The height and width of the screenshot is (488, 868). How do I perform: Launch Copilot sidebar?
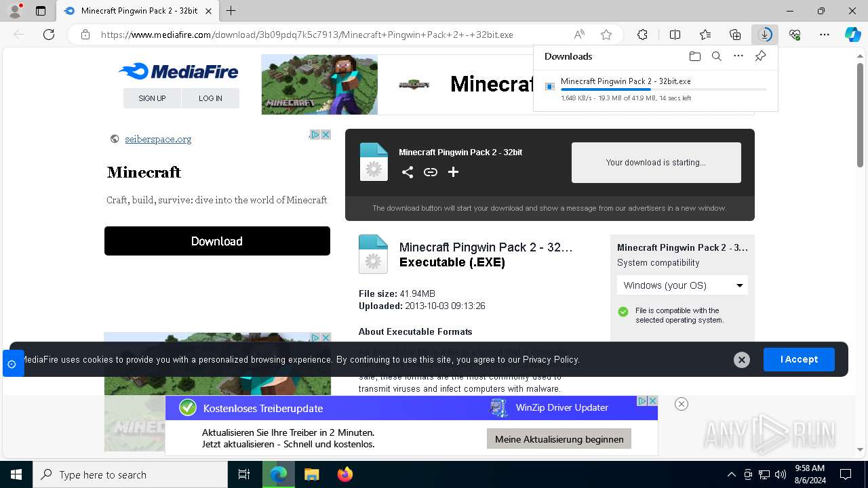point(852,35)
